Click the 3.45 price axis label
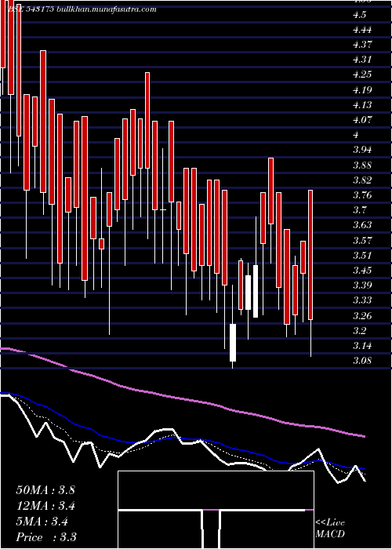This screenshot has width=392, height=549. pyautogui.click(x=362, y=271)
